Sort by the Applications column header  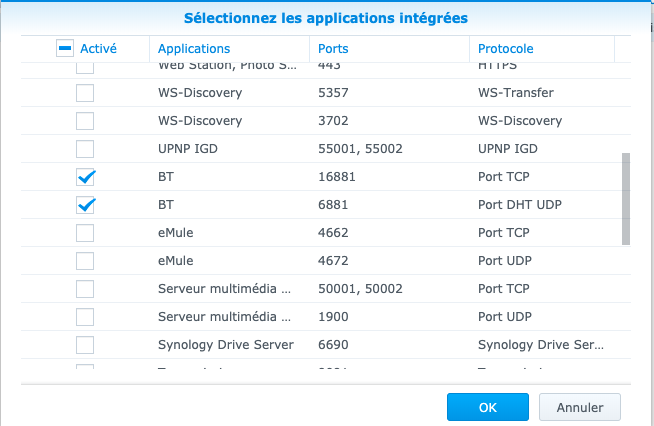point(194,48)
